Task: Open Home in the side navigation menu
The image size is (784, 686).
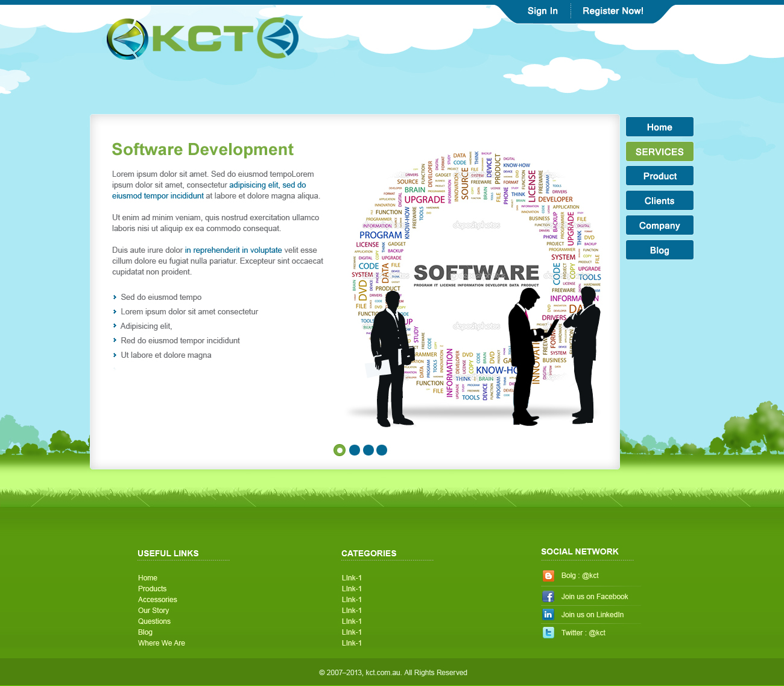Action: pyautogui.click(x=660, y=127)
